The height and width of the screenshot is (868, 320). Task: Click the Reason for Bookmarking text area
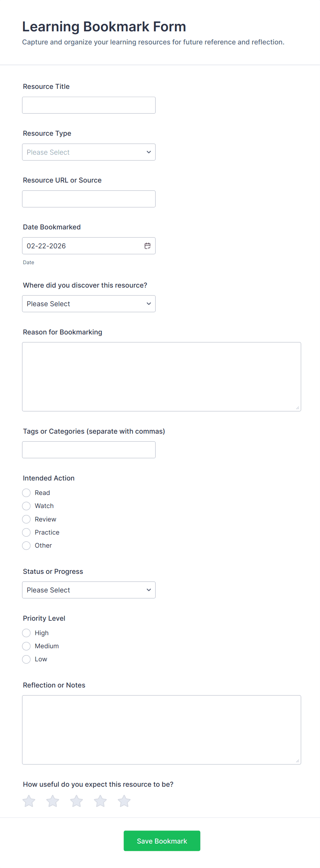161,376
